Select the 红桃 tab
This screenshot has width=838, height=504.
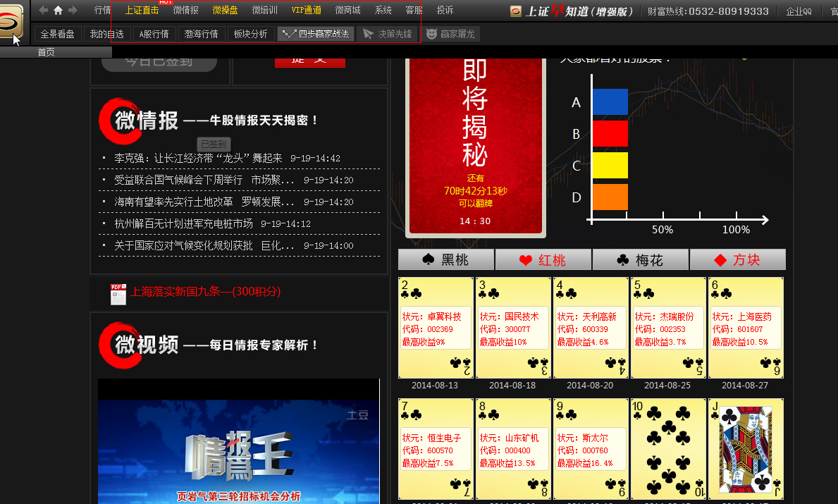click(x=543, y=259)
